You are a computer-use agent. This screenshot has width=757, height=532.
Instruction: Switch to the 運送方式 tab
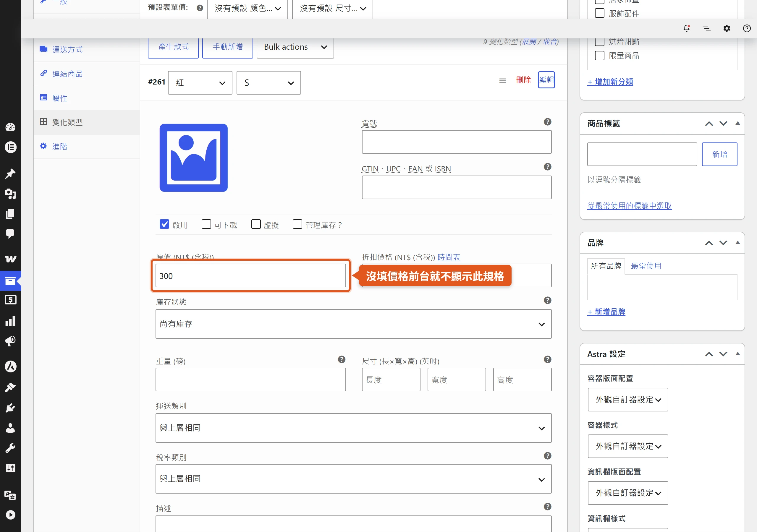click(86, 50)
